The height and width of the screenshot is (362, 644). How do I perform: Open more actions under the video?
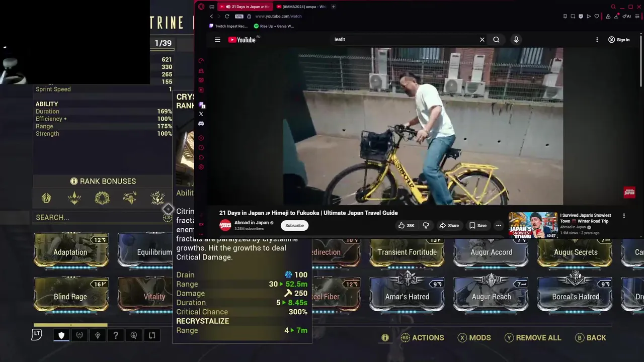[x=498, y=226]
